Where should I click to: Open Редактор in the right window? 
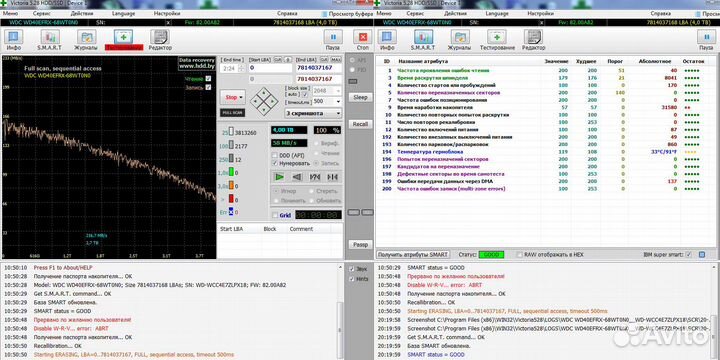click(x=534, y=38)
